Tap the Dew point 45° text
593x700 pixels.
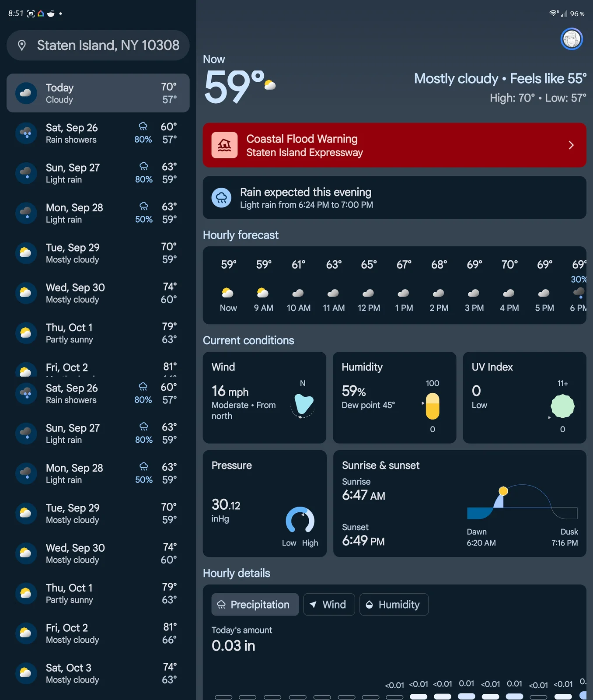[368, 405]
